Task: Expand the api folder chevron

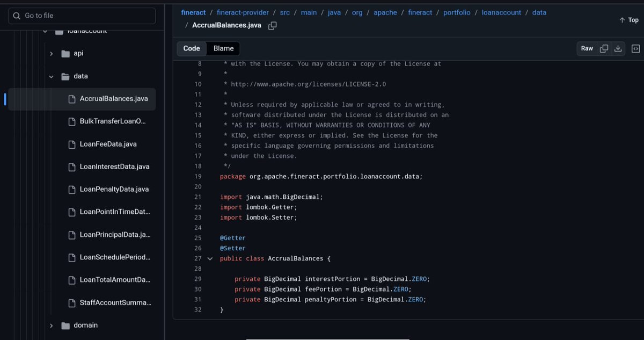Action: (x=52, y=54)
